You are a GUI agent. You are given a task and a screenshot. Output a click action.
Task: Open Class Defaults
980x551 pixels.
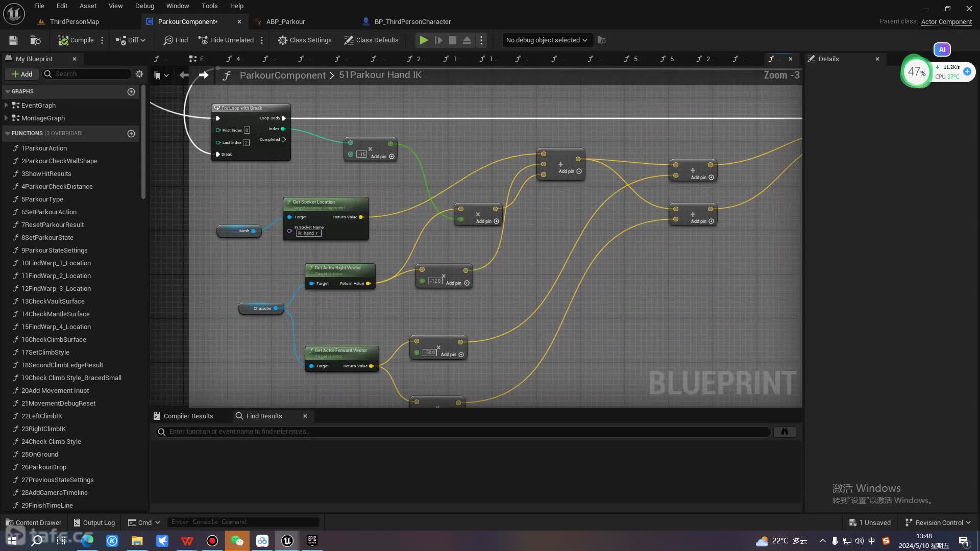[x=371, y=40]
